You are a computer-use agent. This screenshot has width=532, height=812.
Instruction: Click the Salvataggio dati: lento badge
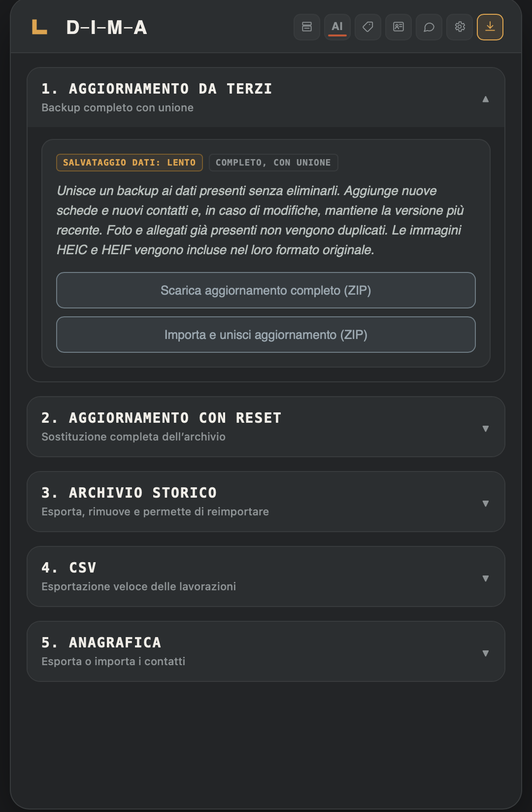130,163
